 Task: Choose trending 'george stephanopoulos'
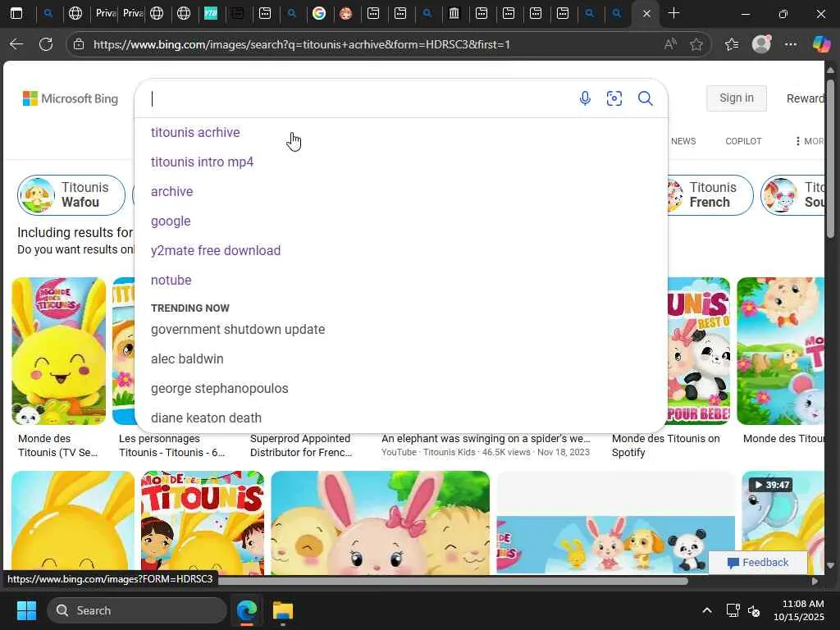(x=220, y=388)
